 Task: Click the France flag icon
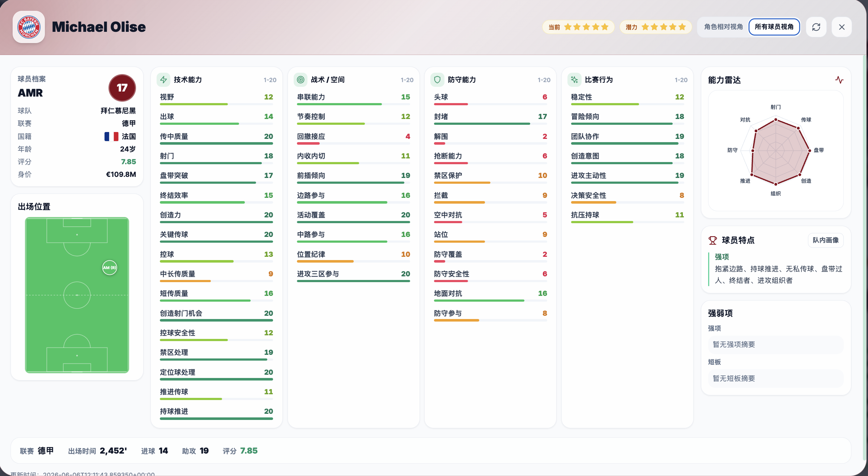[111, 136]
